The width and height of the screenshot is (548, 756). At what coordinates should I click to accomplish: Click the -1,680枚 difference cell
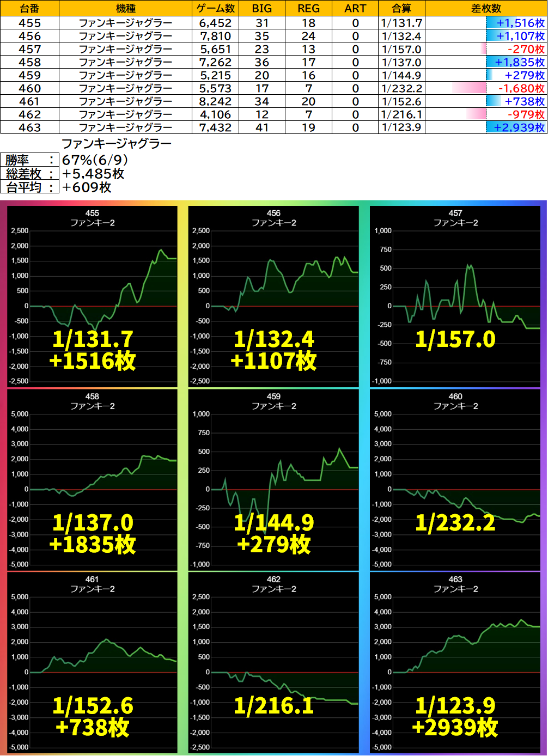click(x=486, y=88)
